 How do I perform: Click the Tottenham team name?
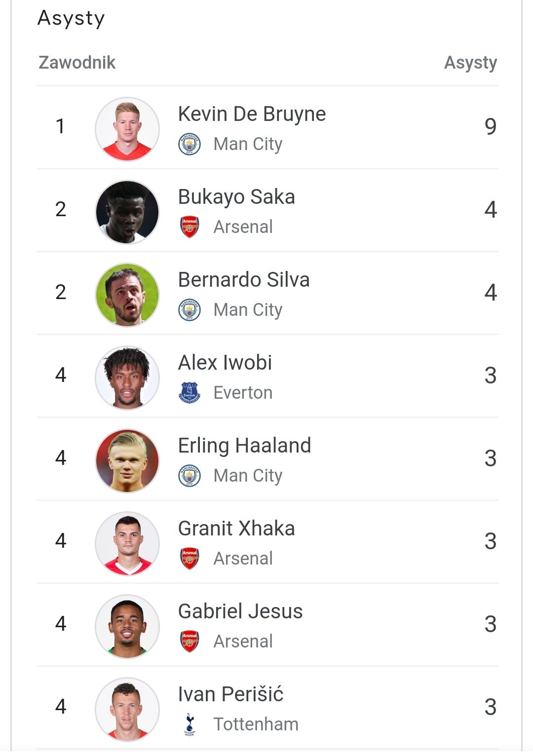click(256, 724)
